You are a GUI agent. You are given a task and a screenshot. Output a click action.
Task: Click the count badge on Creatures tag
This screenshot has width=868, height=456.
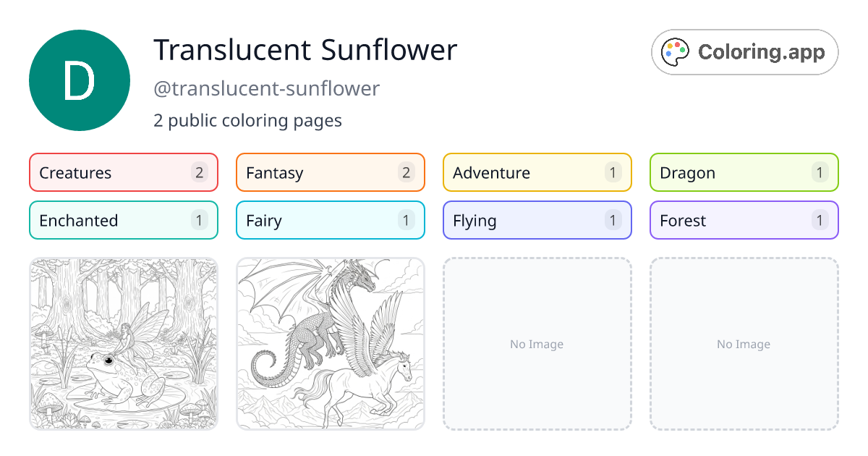pos(199,172)
